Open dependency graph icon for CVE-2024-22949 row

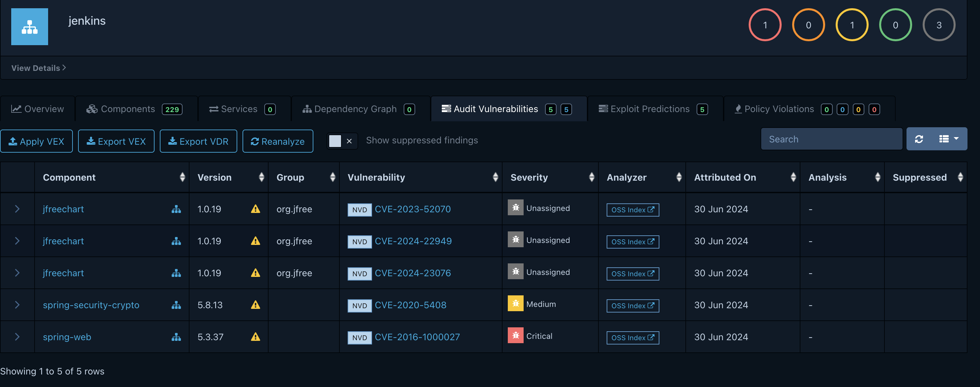pyautogui.click(x=176, y=241)
